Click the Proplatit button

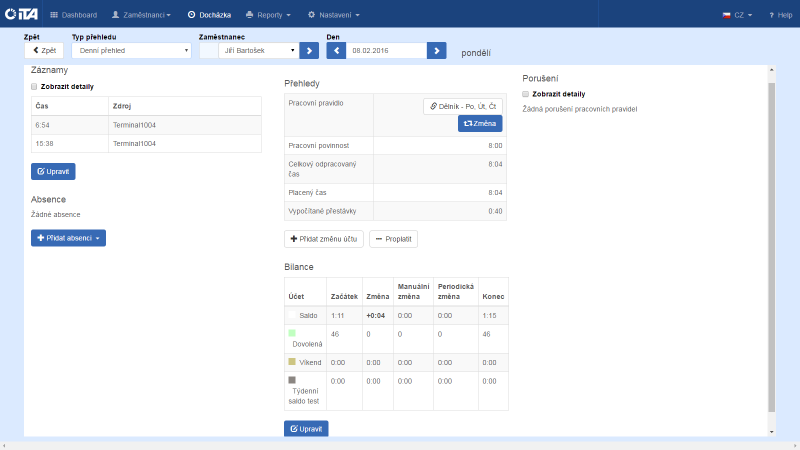[393, 239]
